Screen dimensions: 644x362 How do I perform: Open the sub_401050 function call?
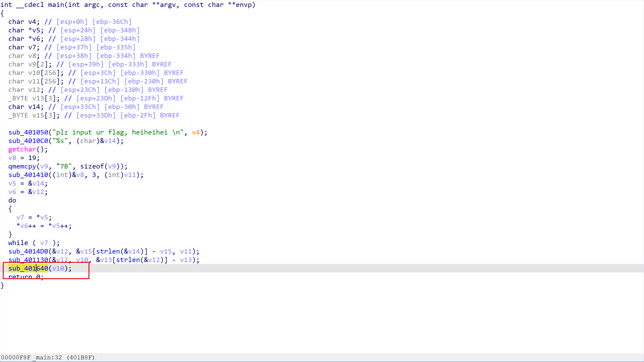(x=28, y=132)
